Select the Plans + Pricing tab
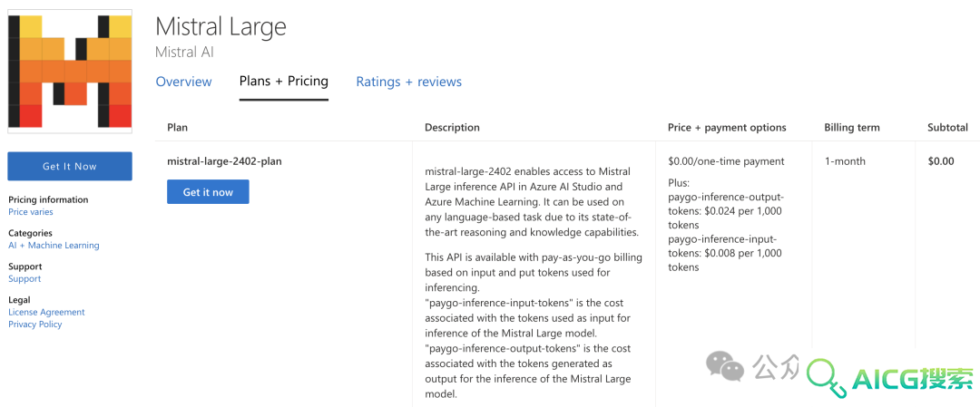 pyautogui.click(x=284, y=82)
